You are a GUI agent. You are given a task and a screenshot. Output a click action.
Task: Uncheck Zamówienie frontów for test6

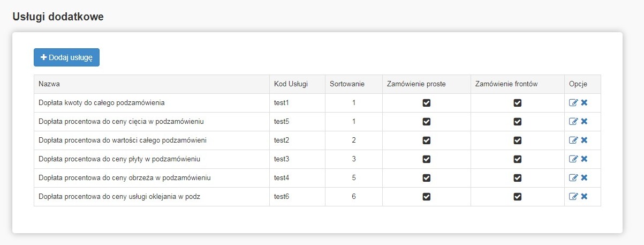(x=518, y=197)
